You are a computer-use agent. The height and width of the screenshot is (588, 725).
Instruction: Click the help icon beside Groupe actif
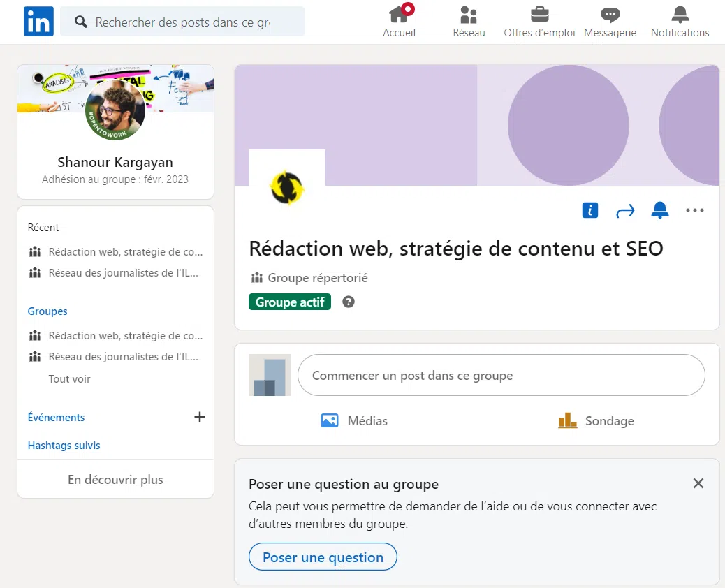pos(349,302)
